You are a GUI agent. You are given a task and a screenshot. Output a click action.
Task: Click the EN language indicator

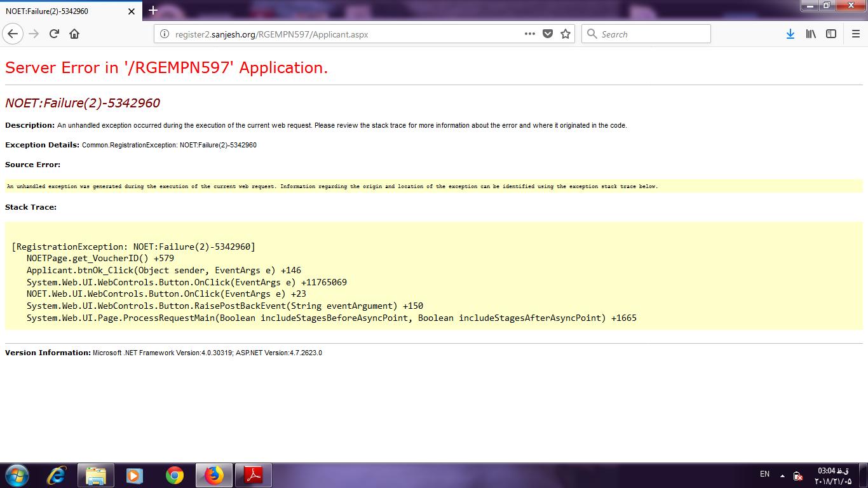(764, 474)
